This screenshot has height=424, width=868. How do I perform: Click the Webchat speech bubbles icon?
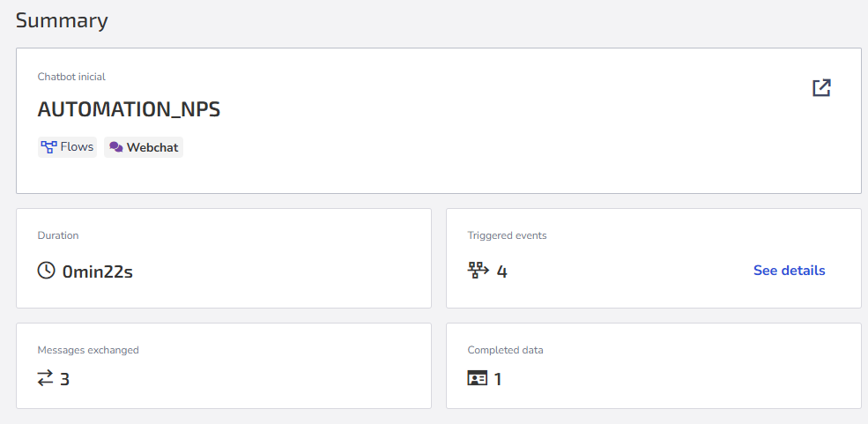(x=115, y=147)
